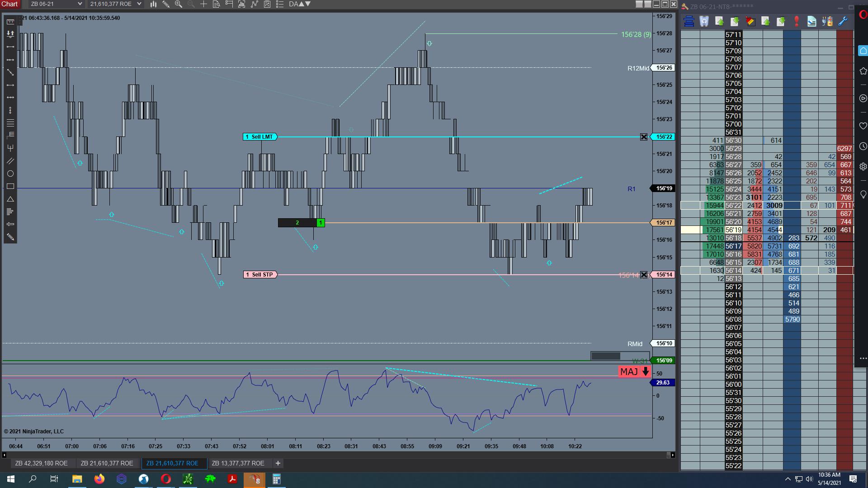
Task: Select the trend channel drawing tool
Action: click(10, 161)
